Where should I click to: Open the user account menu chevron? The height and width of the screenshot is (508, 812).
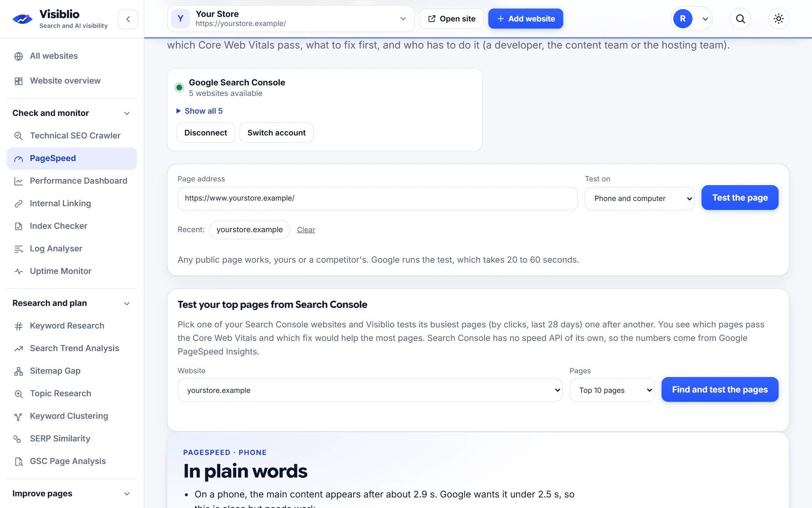point(705,19)
